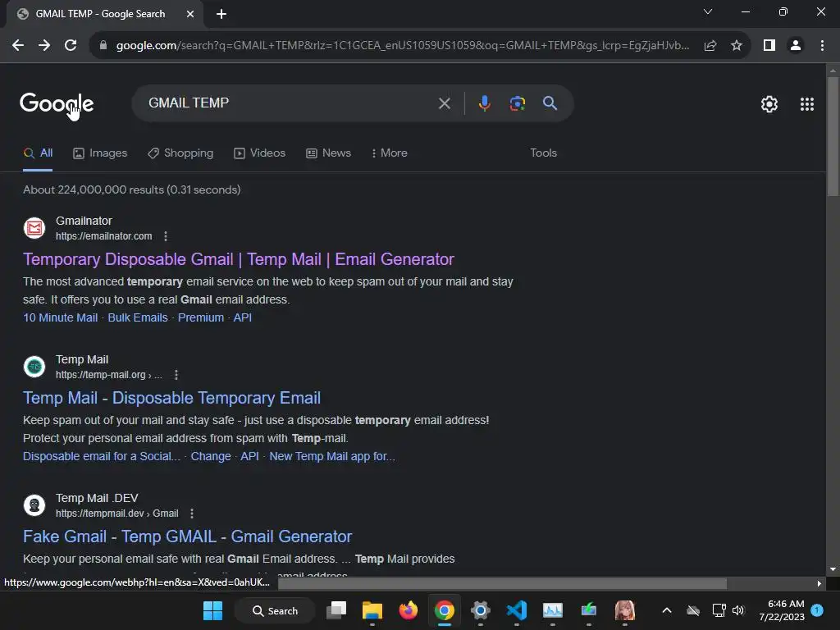Open Fake Gmail - Temp GMAIL result
Viewport: 840px width, 630px height.
click(x=188, y=536)
